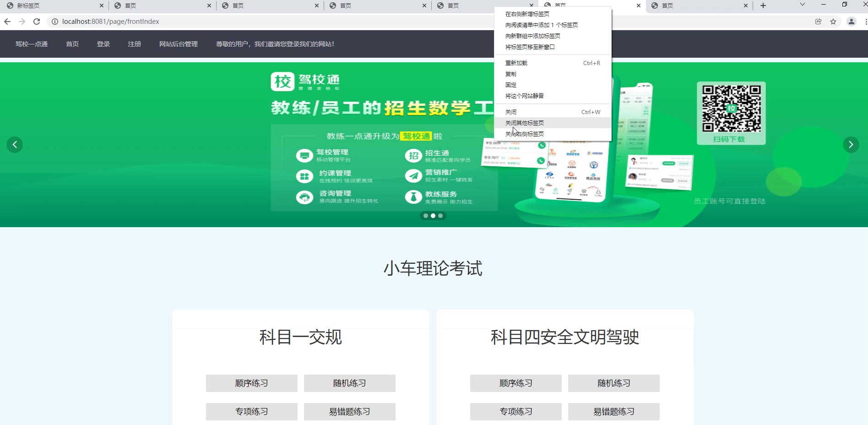Start 专项练习 under 科目一交规
This screenshot has width=868, height=425.
pos(252,412)
